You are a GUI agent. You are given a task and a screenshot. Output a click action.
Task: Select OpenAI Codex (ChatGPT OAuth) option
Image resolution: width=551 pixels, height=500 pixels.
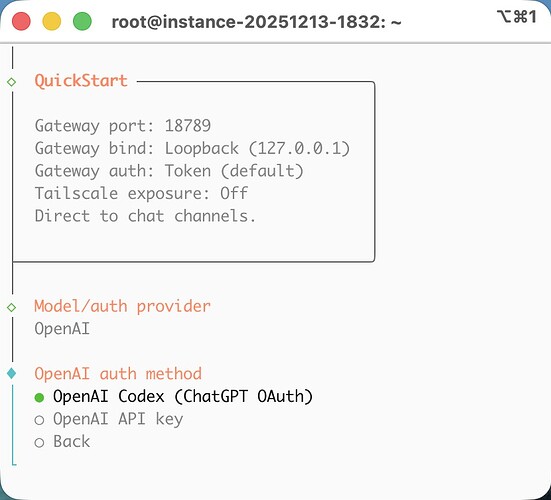click(174, 397)
